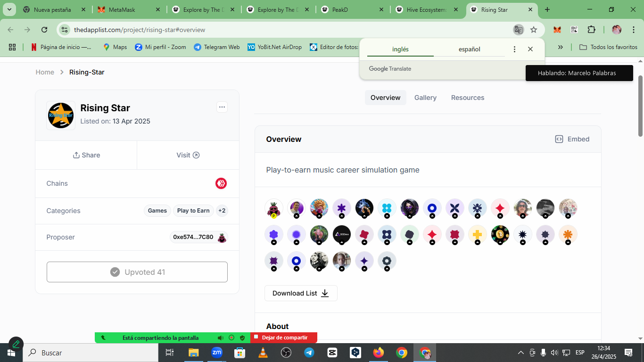The width and height of the screenshot is (644, 362).
Task: Click the address bar URL
Action: (x=140, y=30)
